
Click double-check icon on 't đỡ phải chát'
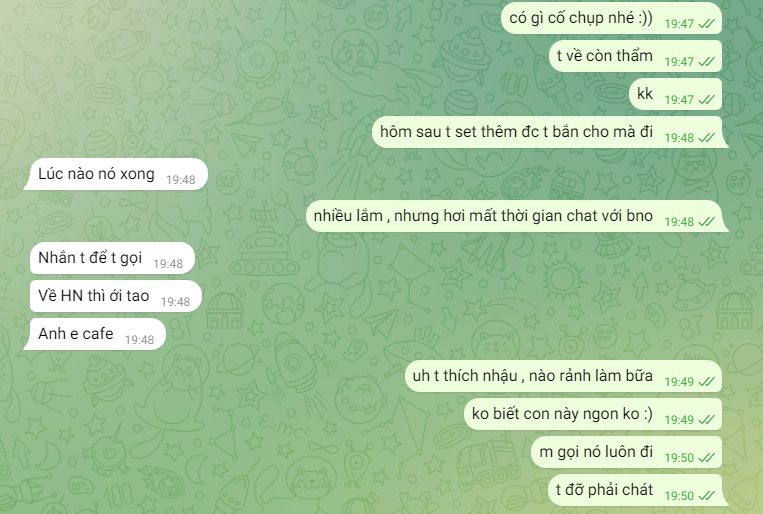pyautogui.click(x=706, y=496)
